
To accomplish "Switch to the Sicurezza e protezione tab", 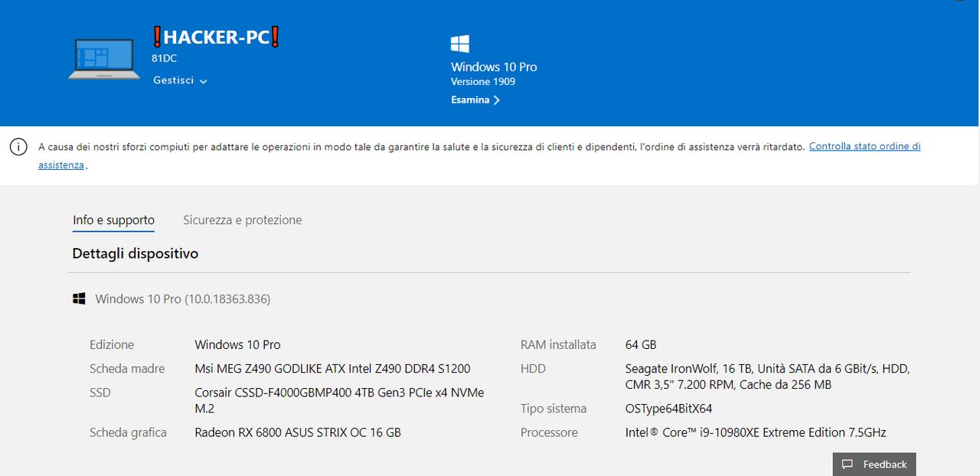I will (x=242, y=220).
